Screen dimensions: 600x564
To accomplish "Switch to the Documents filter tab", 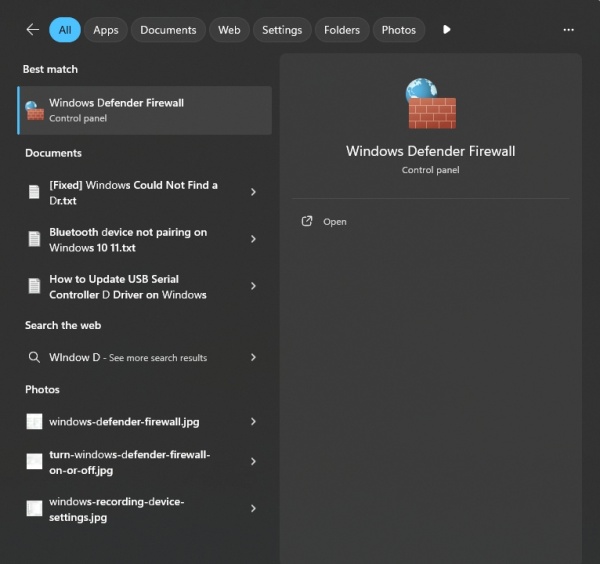I will click(168, 30).
